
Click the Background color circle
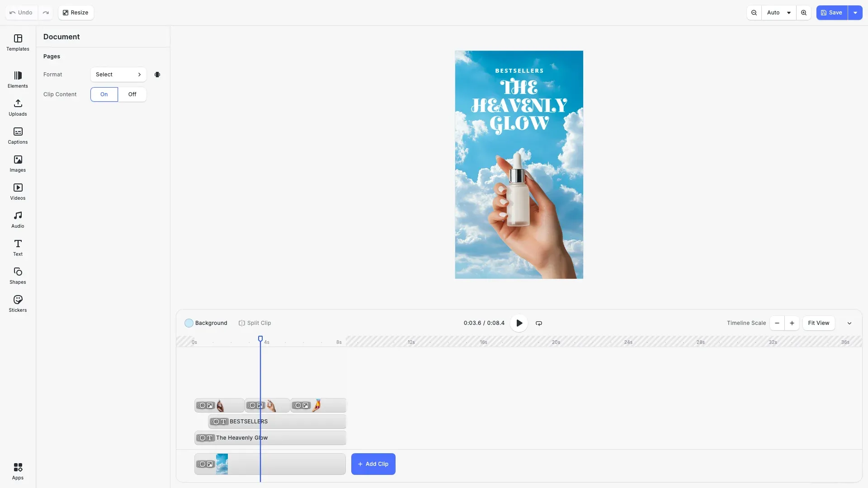(189, 323)
